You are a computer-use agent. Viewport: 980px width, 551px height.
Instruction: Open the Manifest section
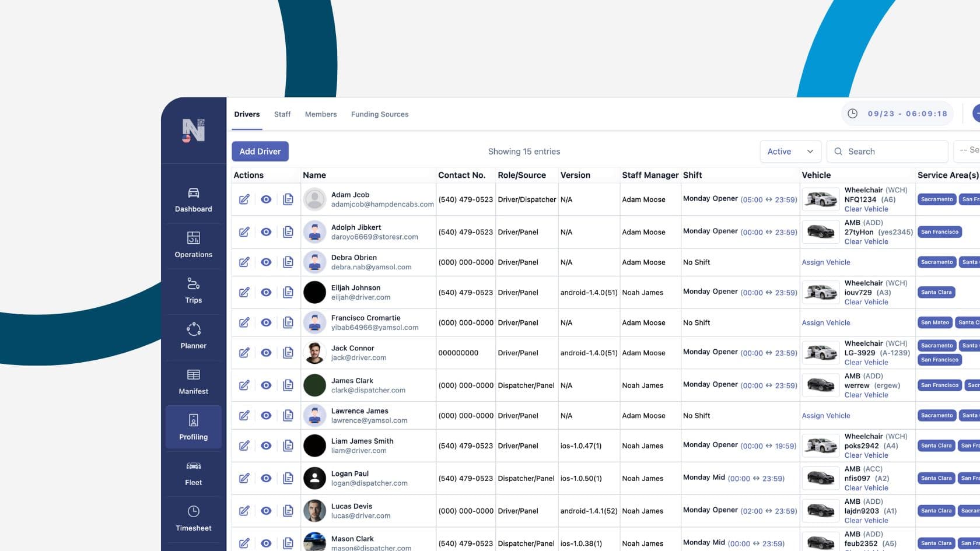[x=193, y=381]
